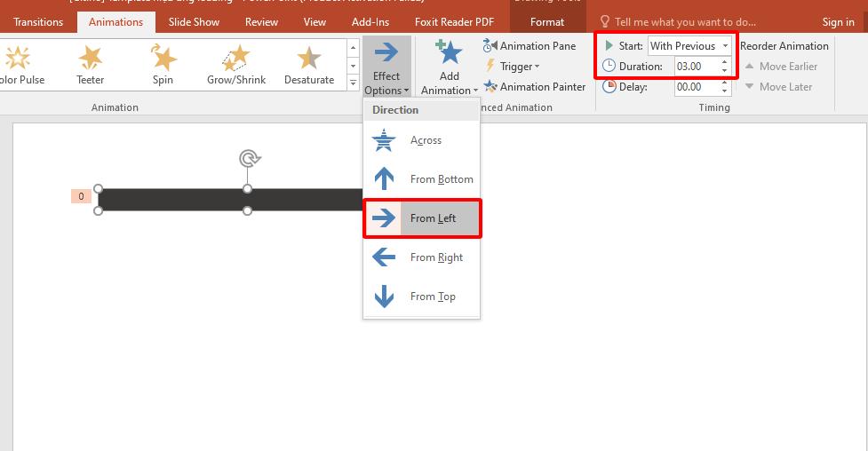
Task: Open the Format drawing tools tab
Action: click(x=547, y=22)
